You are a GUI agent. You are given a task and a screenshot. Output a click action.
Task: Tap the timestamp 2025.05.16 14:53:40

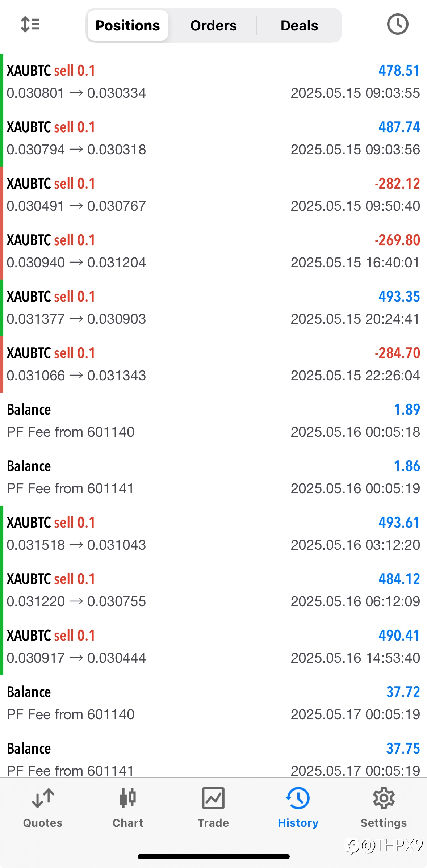pos(355,658)
